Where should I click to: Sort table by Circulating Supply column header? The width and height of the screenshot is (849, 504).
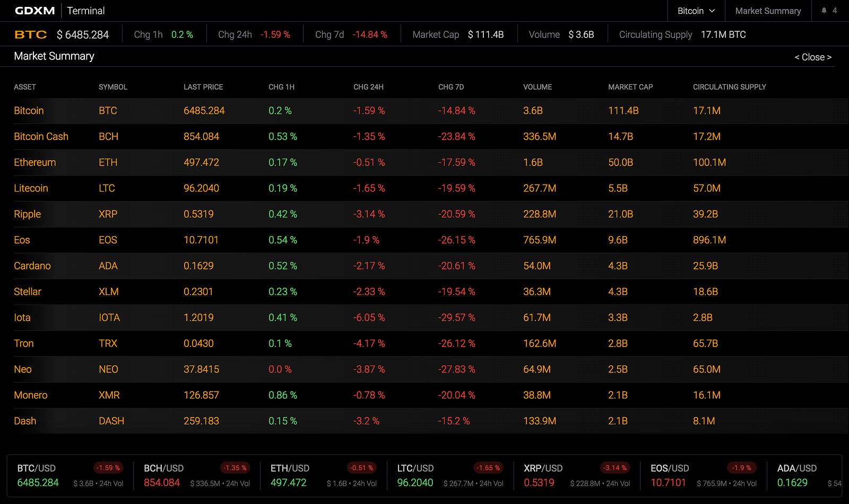click(730, 87)
